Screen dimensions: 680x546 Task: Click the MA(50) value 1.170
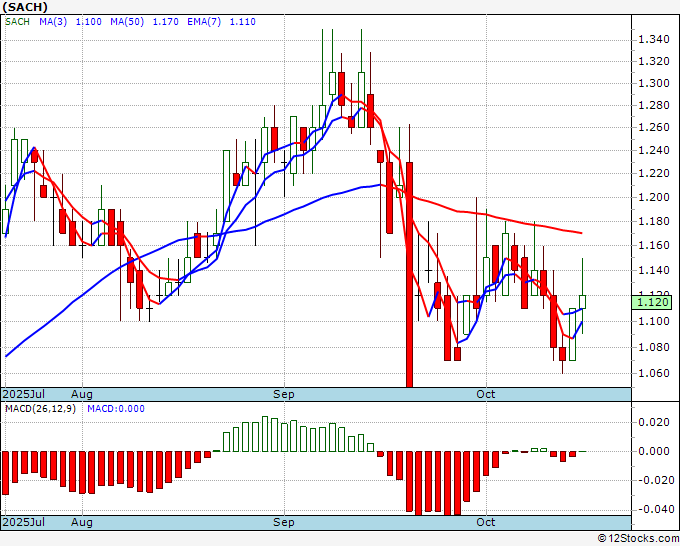pyautogui.click(x=165, y=22)
